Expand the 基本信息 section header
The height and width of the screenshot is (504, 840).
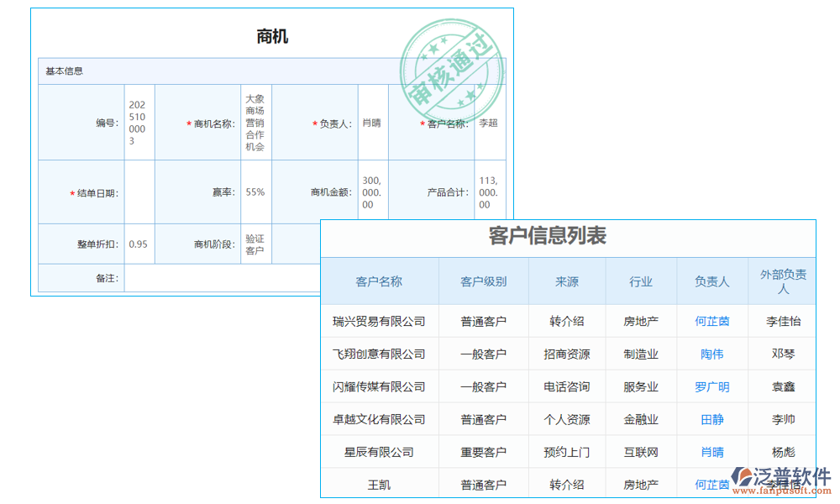(x=63, y=71)
